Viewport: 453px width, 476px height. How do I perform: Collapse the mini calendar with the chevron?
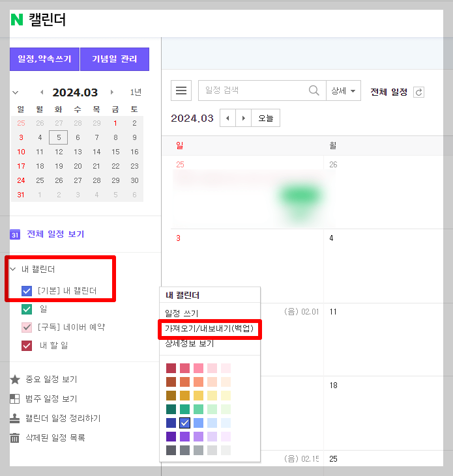coord(15,92)
